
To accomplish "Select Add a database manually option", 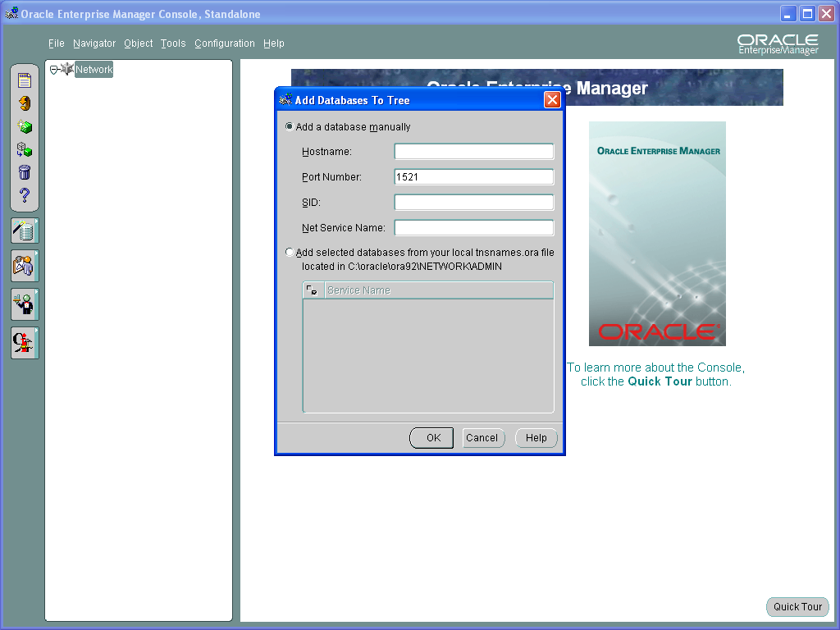I will click(x=290, y=127).
